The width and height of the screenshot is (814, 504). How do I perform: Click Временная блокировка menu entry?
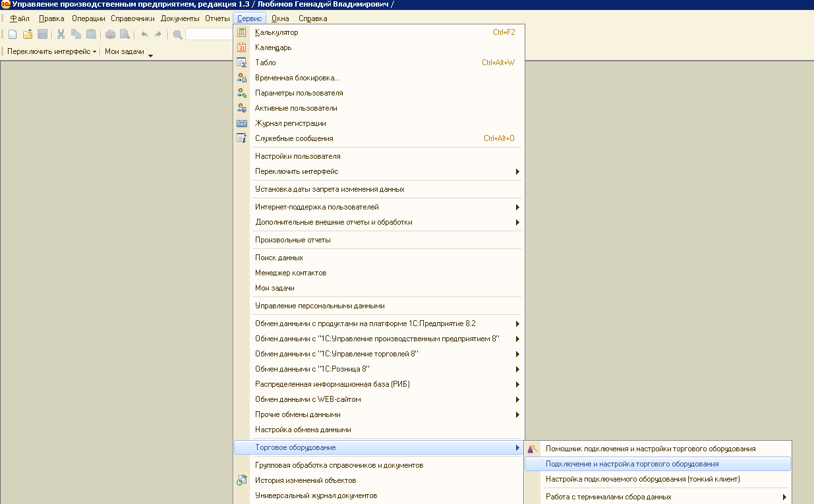click(x=297, y=78)
